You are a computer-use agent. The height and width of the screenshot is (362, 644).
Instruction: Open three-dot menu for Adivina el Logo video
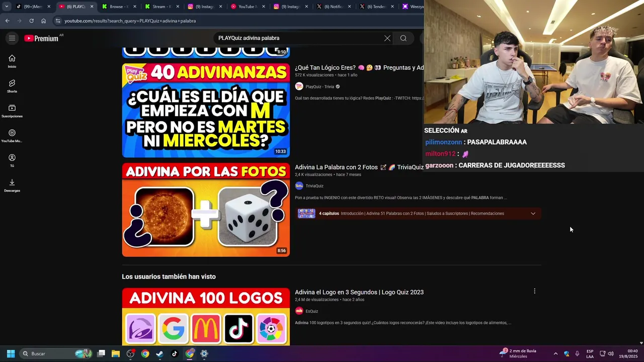534,291
